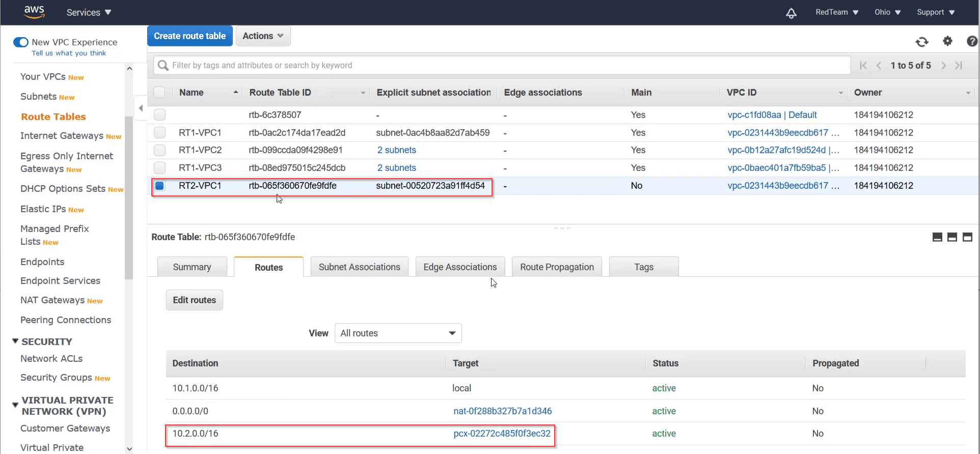Select the RT1-VPC1 row checkbox
The image size is (980, 454).
tap(160, 133)
